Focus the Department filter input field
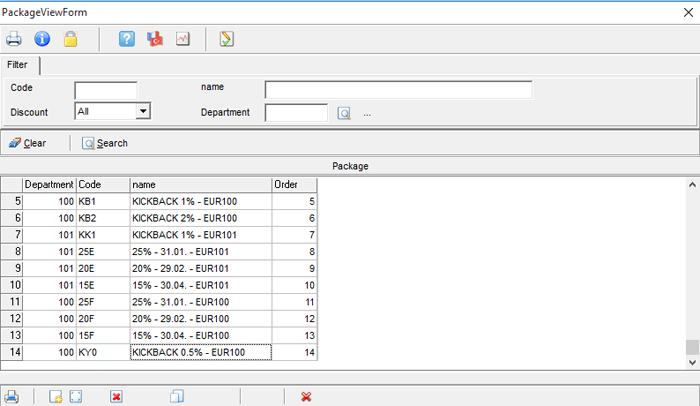The image size is (700, 406). [296, 113]
